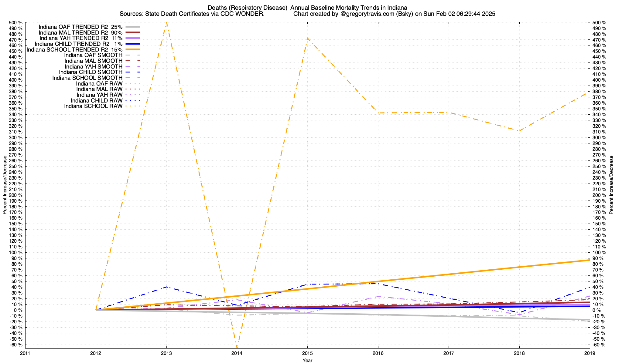Select the Indiana CHILD SMOOTH legend entry
Image resolution: width=622 pixels, height=364 pixels.
[x=91, y=72]
